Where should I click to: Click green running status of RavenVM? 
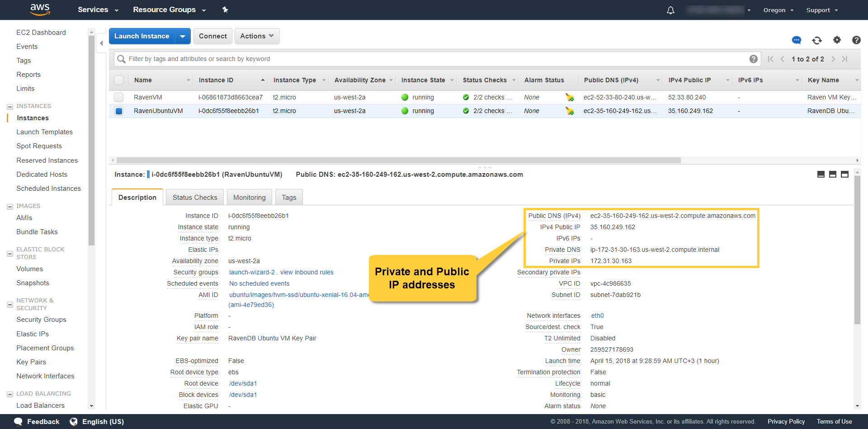coord(405,97)
